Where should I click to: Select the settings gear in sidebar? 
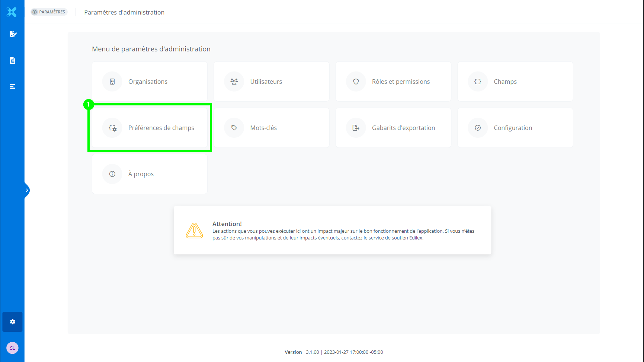pyautogui.click(x=13, y=322)
